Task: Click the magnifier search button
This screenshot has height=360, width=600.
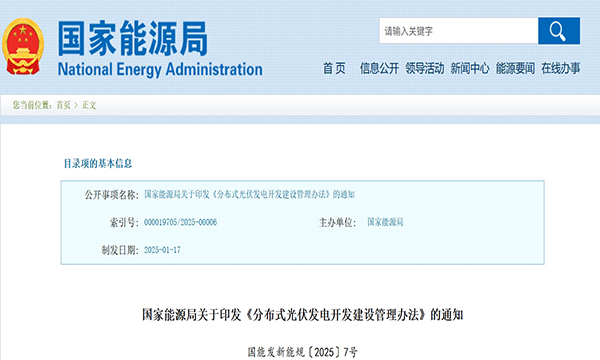Action: click(559, 31)
